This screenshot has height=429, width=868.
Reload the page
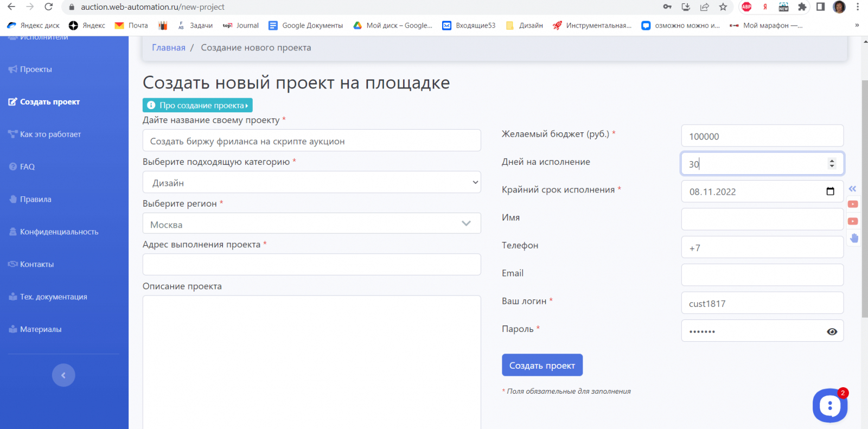(x=48, y=7)
